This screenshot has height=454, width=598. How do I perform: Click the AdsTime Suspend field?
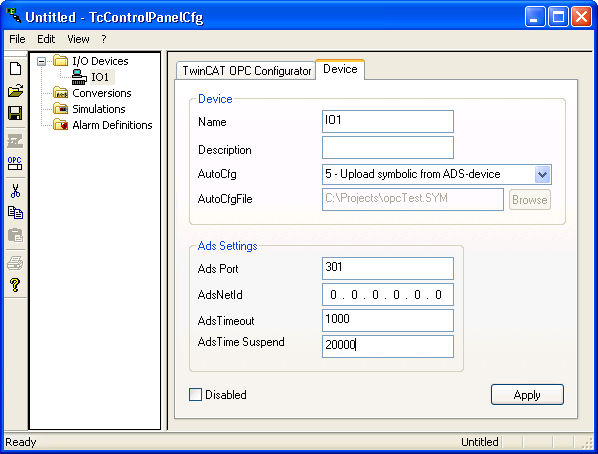(388, 346)
